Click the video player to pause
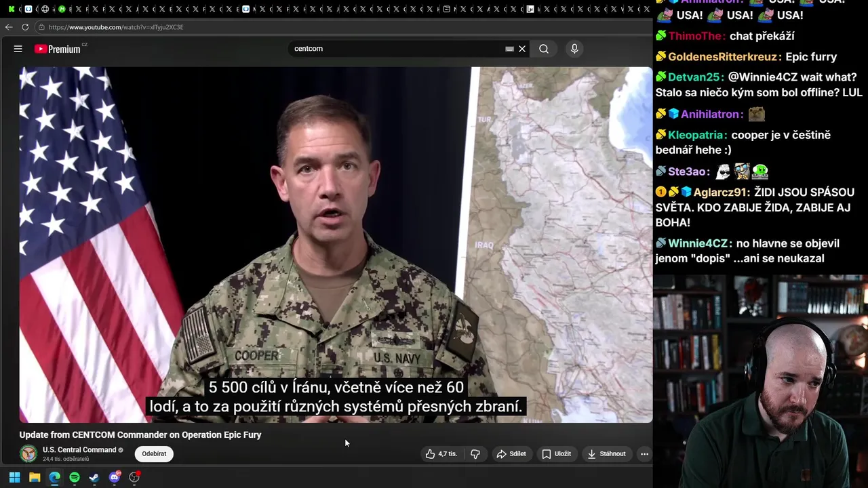Image resolution: width=868 pixels, height=488 pixels. point(336,245)
